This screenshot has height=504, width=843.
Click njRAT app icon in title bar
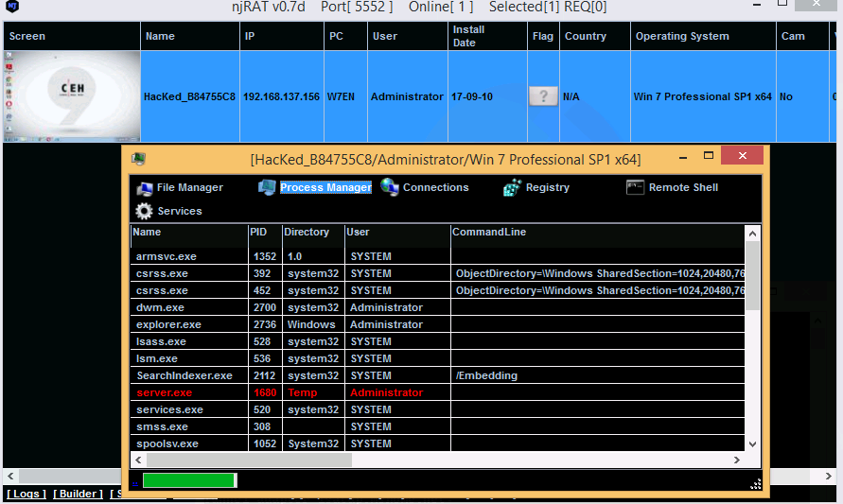pos(12,7)
